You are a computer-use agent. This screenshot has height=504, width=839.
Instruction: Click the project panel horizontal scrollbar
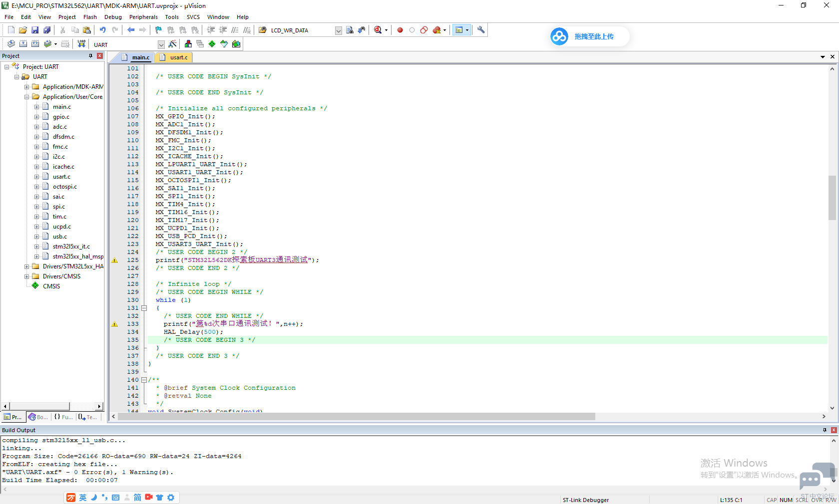[x=52, y=406]
